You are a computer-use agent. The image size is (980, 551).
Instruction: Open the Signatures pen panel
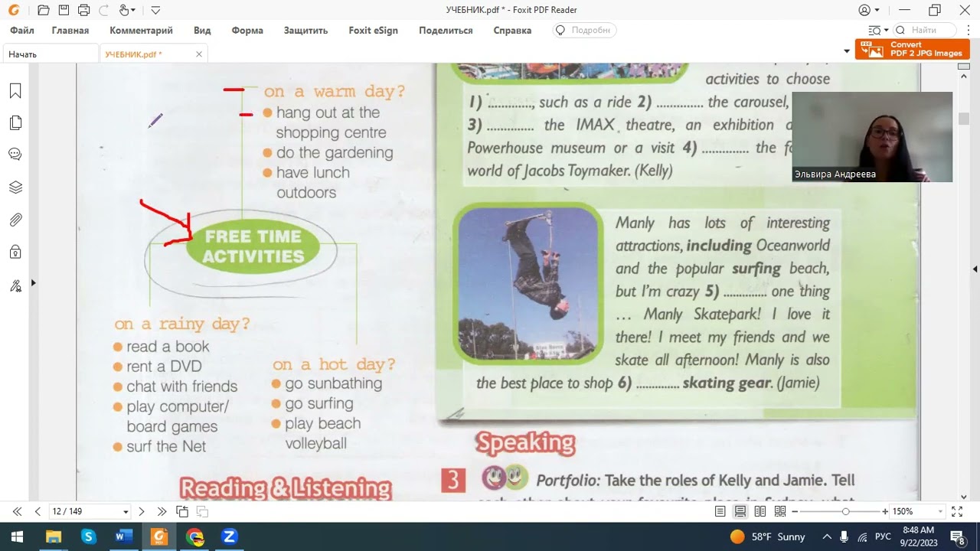pos(15,286)
